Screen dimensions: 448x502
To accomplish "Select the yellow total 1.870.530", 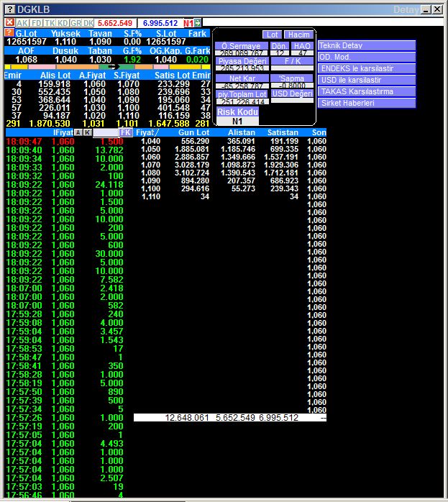I will 50,124.
